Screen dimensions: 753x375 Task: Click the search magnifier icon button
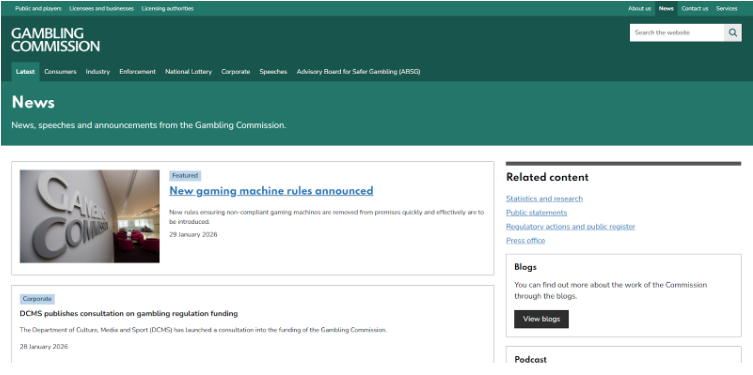733,33
